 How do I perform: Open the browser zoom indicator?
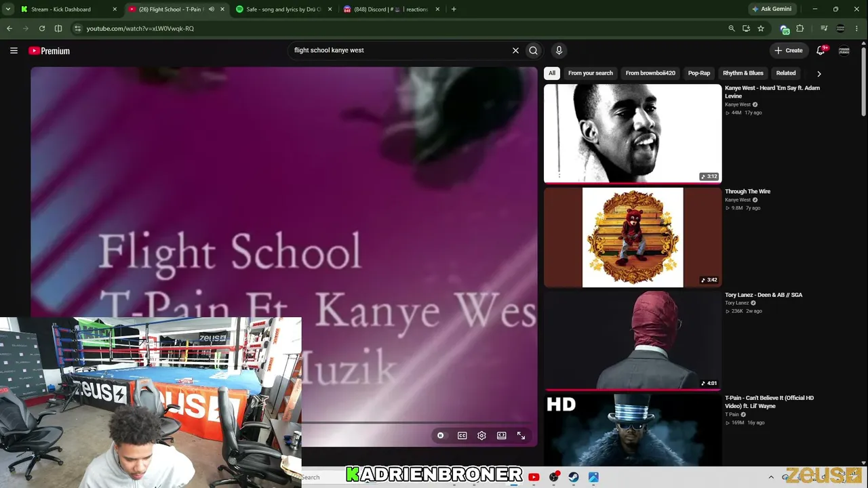pyautogui.click(x=731, y=28)
